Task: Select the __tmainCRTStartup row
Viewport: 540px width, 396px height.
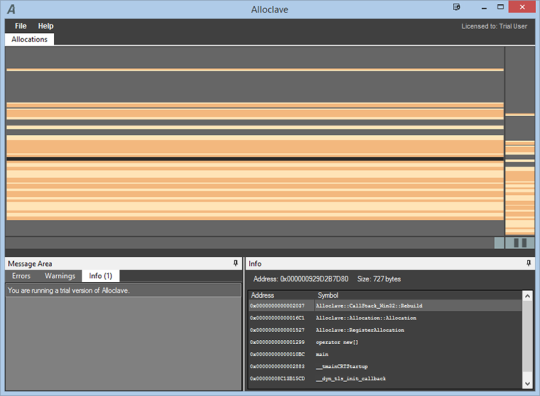Action: [385, 366]
